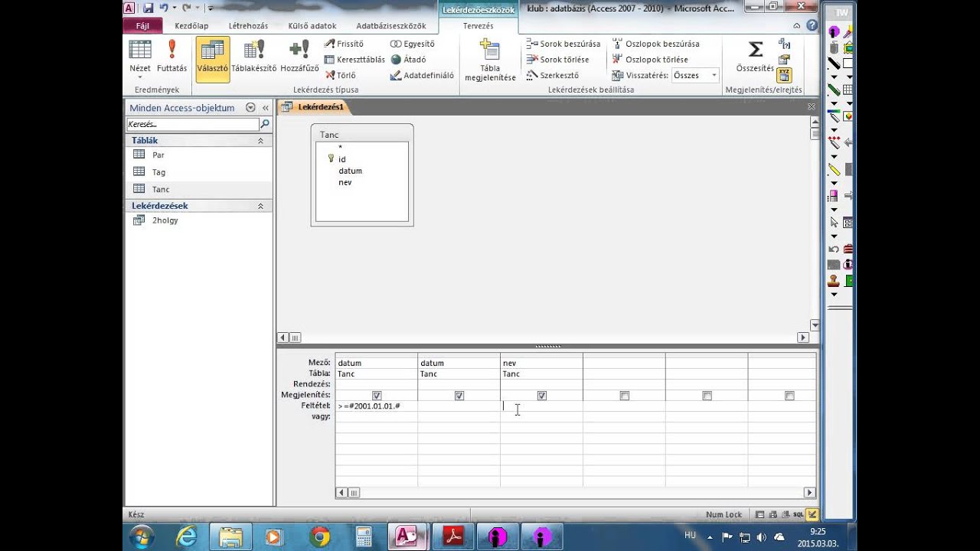Select Törlő delete query
Image resolution: width=980 pixels, height=551 pixels.
click(x=341, y=75)
